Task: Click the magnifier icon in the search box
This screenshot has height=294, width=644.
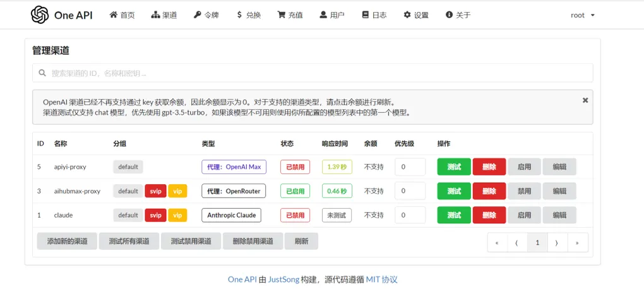Action: pyautogui.click(x=42, y=73)
